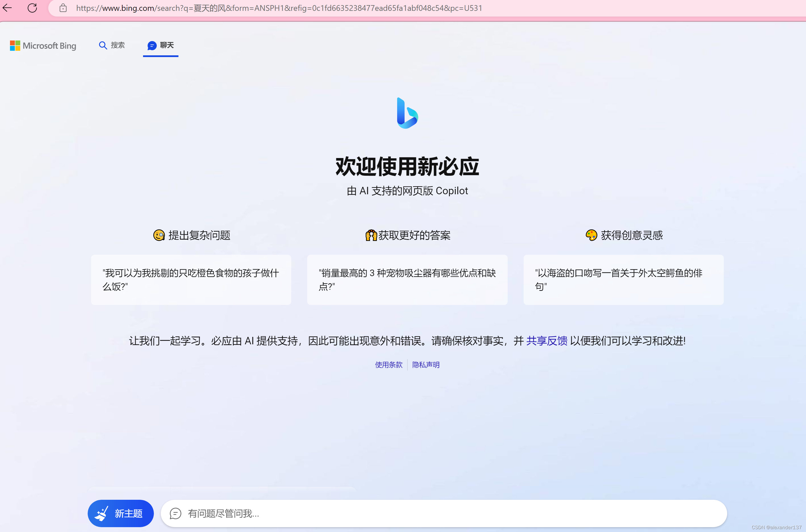Reload the page with the refresh icon

[32, 8]
